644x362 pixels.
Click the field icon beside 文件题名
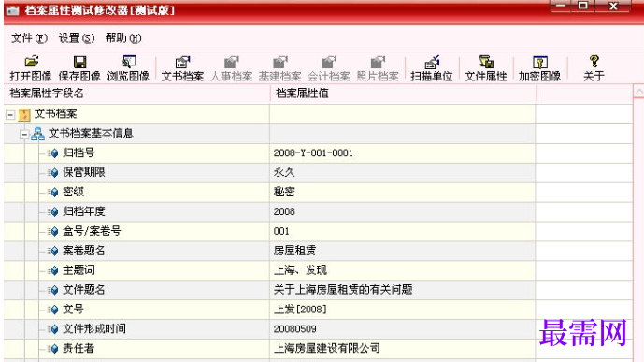click(52, 290)
